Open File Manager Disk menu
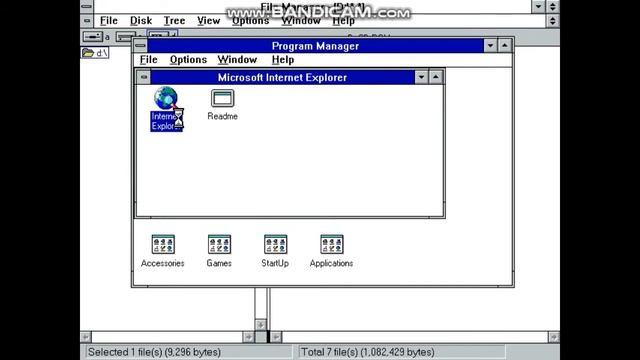This screenshot has height=360, width=640. pos(141,20)
